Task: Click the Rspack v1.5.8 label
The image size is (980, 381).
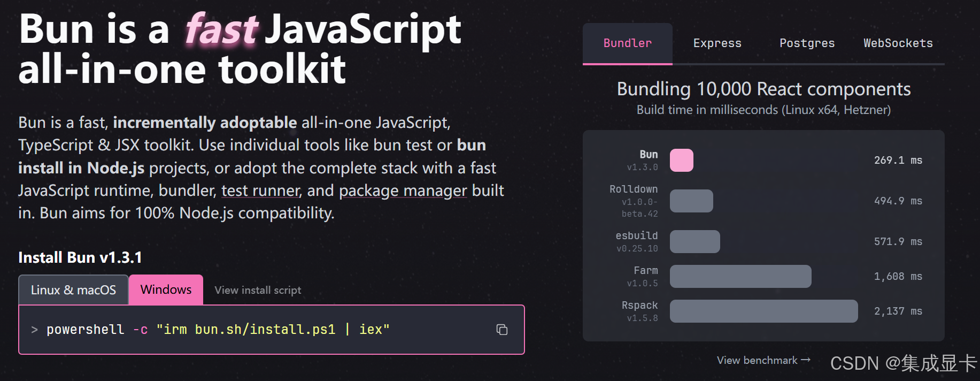Action: tap(640, 311)
